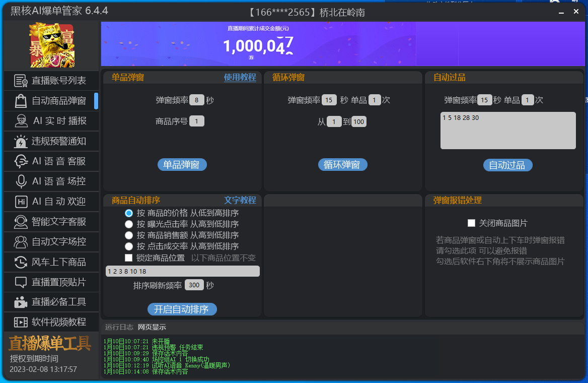Edit 循环弹窗 单品 times field
Viewport: 588px width, 383px height.
374,100
